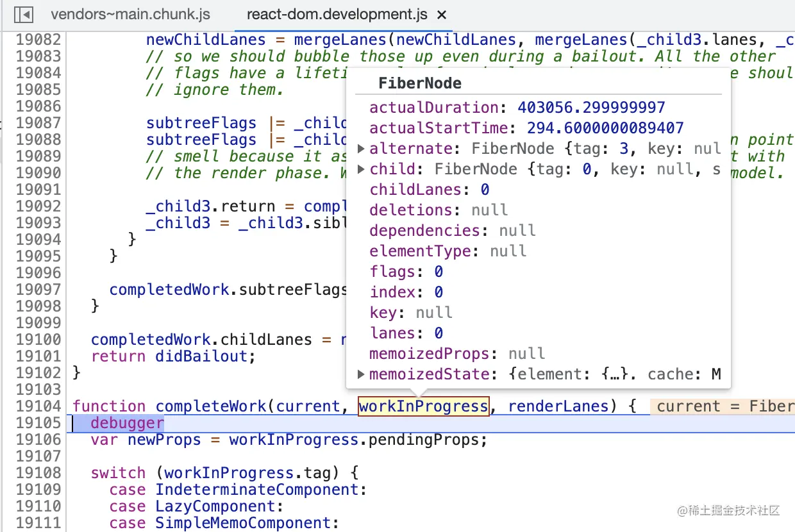Set breakpoint on line 19104
795x532 pixels.
(x=38, y=406)
